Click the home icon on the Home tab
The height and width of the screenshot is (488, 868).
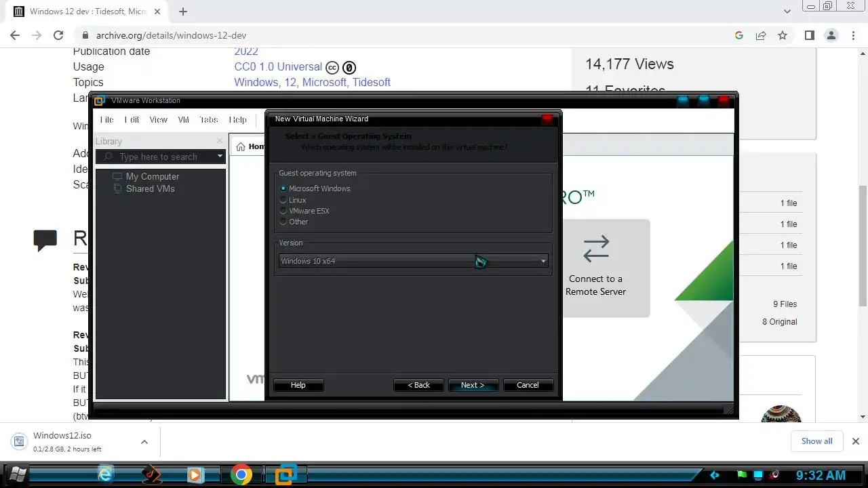pos(241,146)
